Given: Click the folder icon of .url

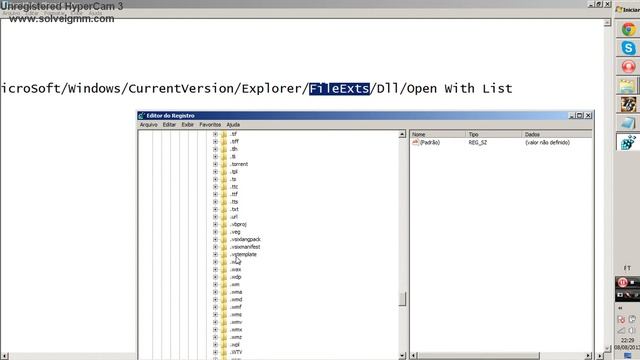Looking at the screenshot, I should [x=224, y=217].
